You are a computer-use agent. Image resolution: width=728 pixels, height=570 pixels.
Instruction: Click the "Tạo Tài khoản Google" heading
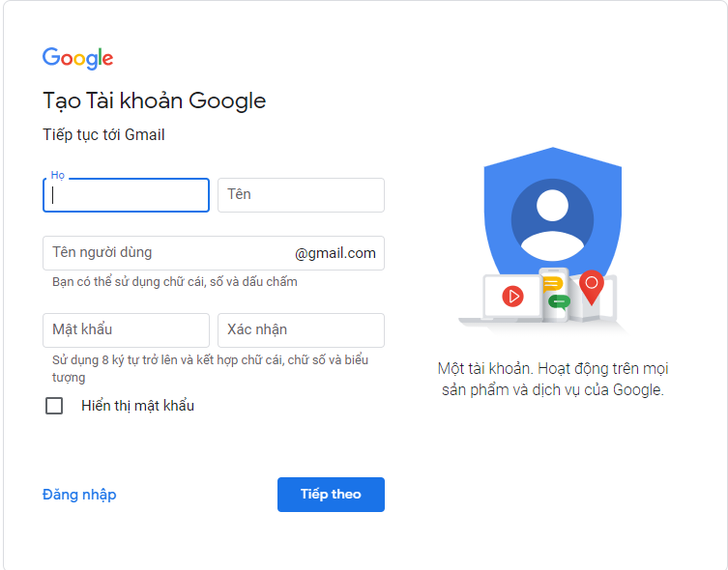[x=154, y=100]
